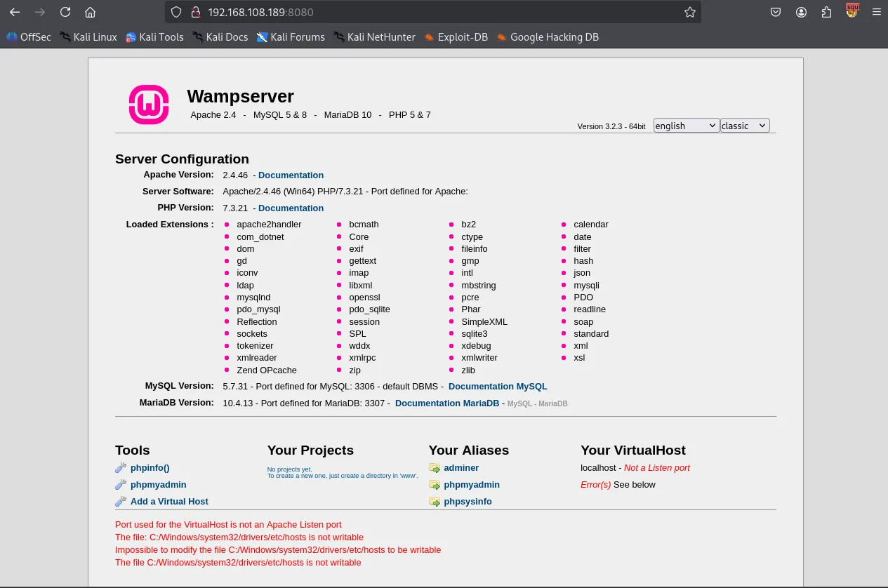This screenshot has height=588, width=888.
Task: Open the Exploit-DB bookmark
Action: pyautogui.click(x=456, y=37)
